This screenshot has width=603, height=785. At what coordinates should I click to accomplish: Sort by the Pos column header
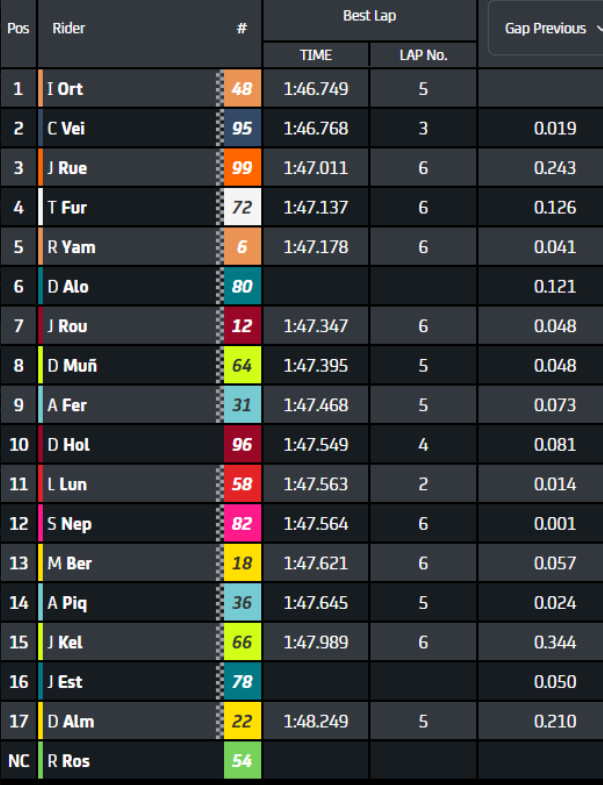point(18,28)
